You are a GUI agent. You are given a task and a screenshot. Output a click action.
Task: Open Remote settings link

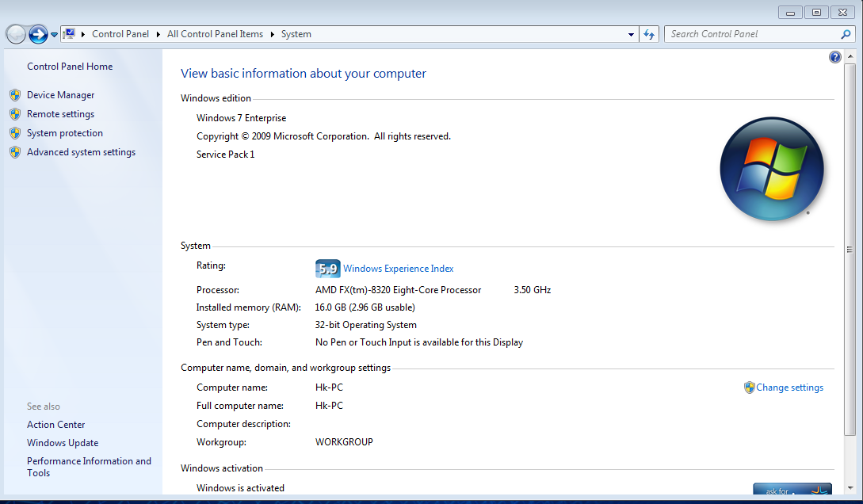click(60, 114)
